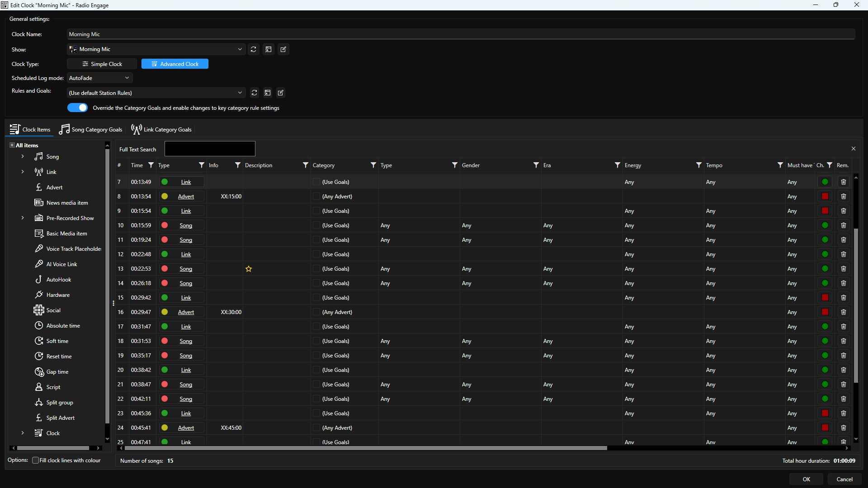The width and height of the screenshot is (868, 488).
Task: Click the star on row 13
Action: tap(249, 269)
